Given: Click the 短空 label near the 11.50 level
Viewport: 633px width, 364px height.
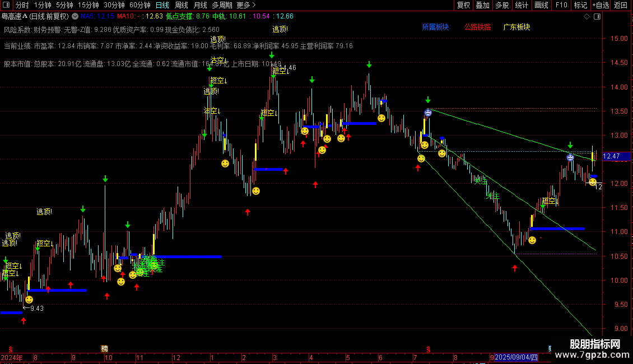Looking at the screenshot, I should pyautogui.click(x=550, y=201).
